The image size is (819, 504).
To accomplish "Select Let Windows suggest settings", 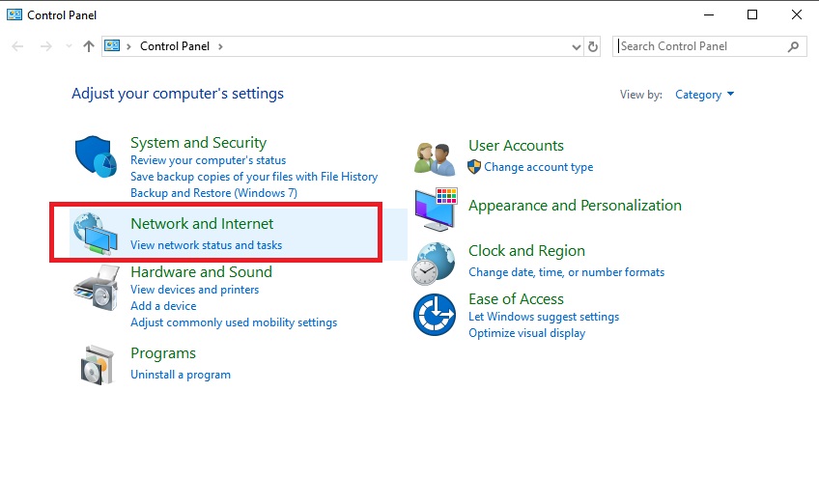I will pyautogui.click(x=544, y=317).
